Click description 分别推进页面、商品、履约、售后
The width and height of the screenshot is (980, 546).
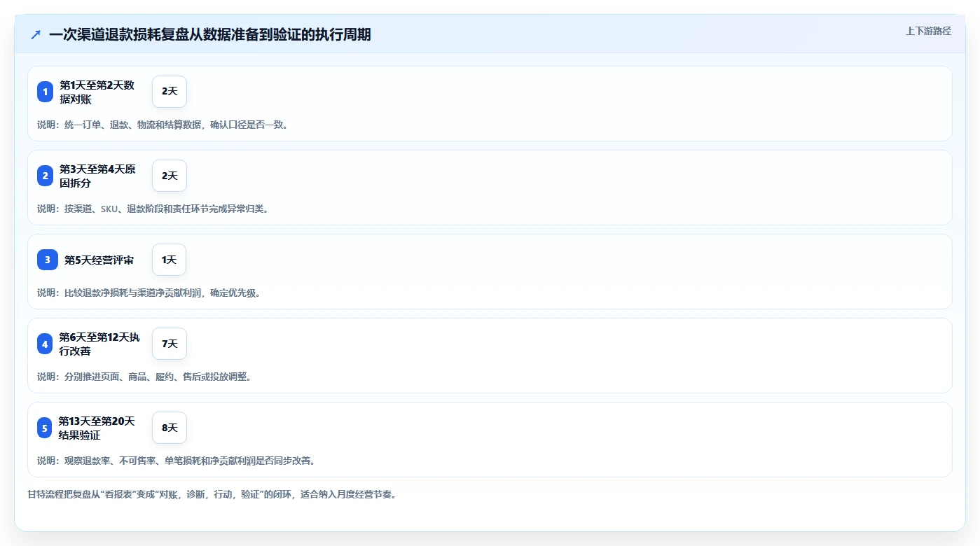[x=144, y=377]
